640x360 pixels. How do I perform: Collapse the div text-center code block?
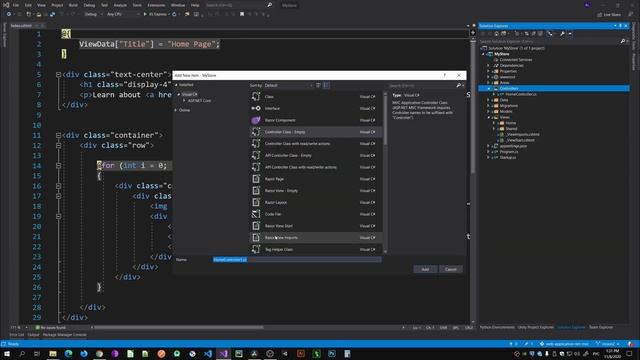click(58, 75)
